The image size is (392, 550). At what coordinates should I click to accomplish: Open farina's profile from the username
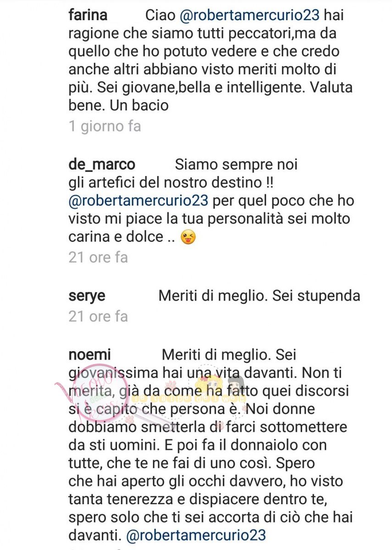click(88, 16)
